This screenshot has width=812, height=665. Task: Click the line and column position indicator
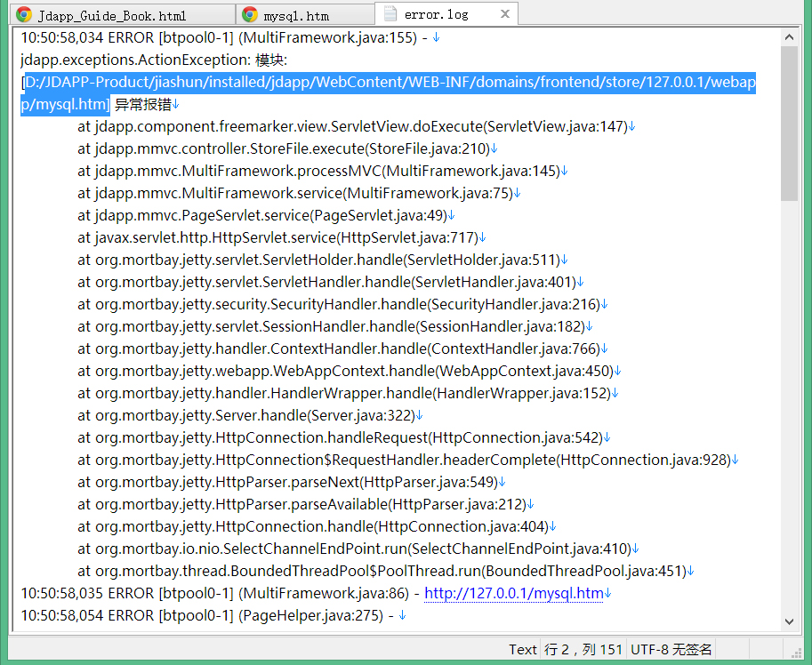point(583,650)
